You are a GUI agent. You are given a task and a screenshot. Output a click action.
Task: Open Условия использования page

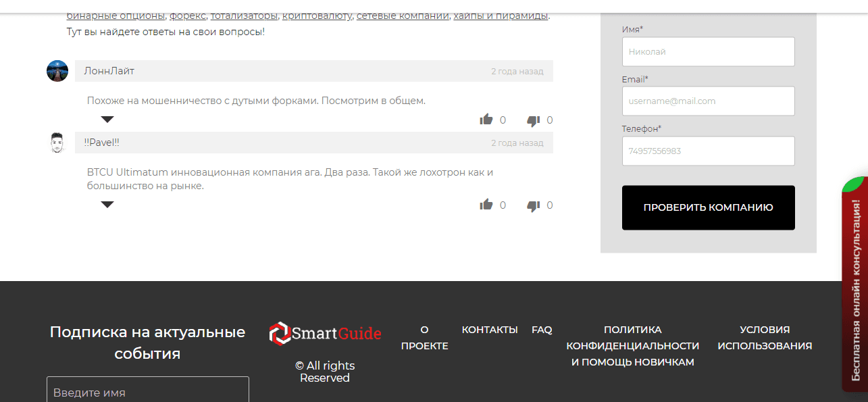pos(765,338)
